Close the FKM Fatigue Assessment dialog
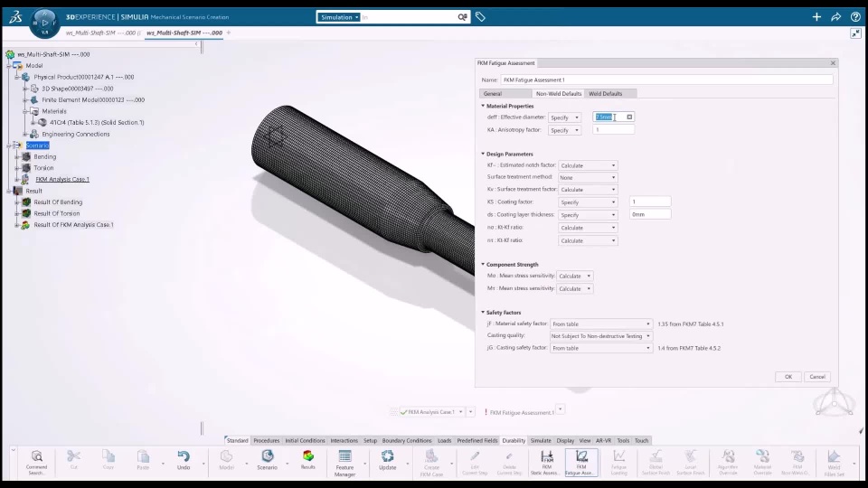 (833, 63)
